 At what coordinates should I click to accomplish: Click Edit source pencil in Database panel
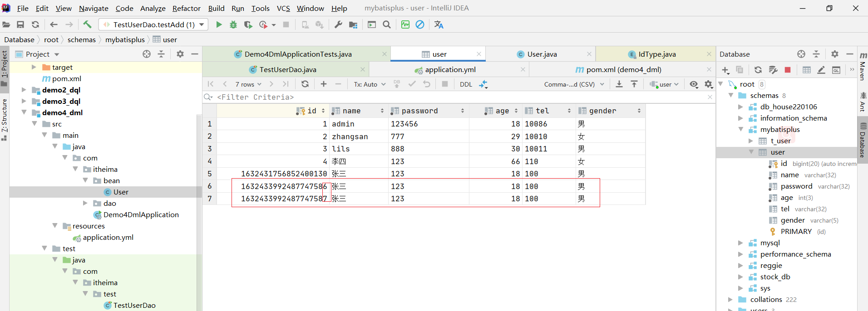coord(821,70)
